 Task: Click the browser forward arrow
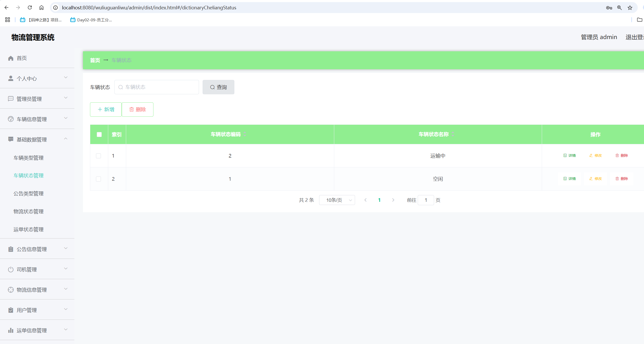tap(18, 8)
